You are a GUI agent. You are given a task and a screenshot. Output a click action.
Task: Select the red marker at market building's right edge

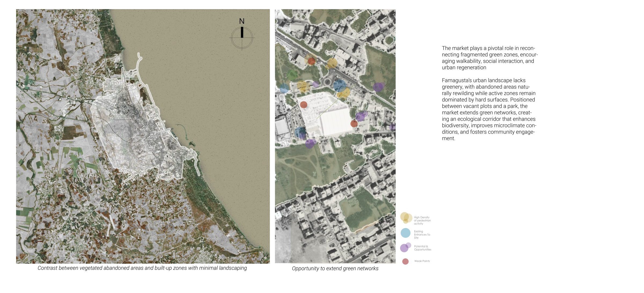354,124
